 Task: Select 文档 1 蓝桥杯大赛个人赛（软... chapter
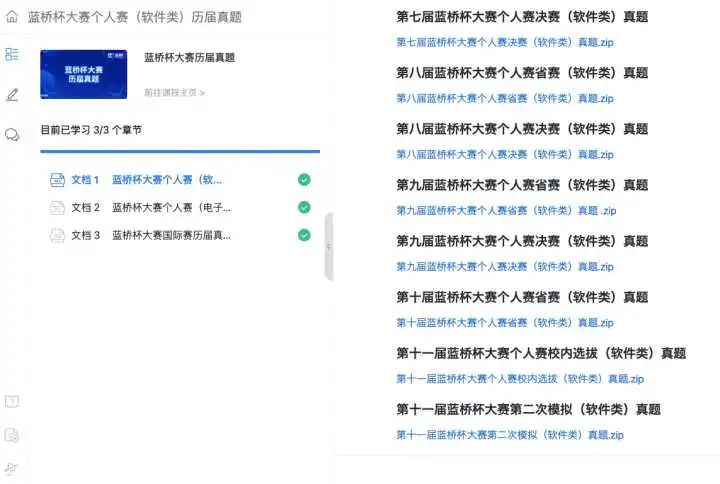click(x=180, y=180)
